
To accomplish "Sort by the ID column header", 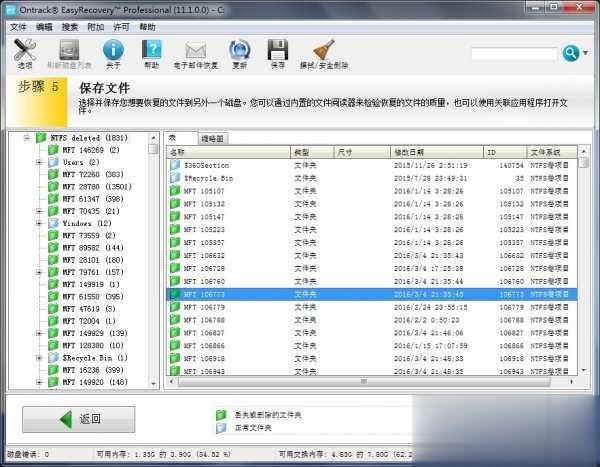I will [505, 152].
